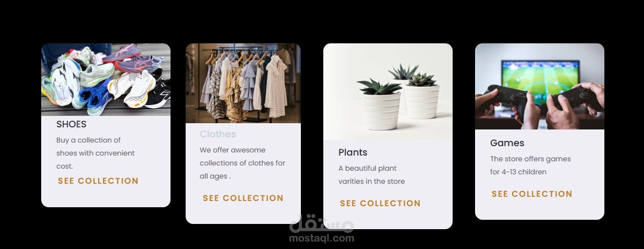
Task: Click the clothing rack photo
Action: [x=243, y=84]
